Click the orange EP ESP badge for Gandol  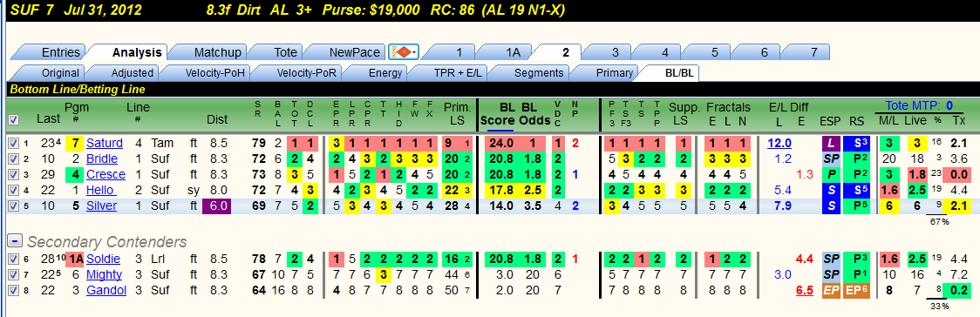[831, 290]
